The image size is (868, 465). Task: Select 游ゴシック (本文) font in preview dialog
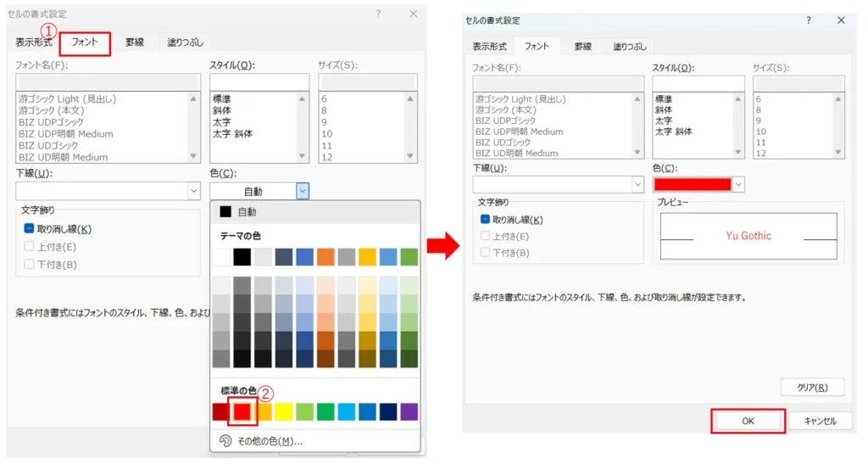pos(505,109)
